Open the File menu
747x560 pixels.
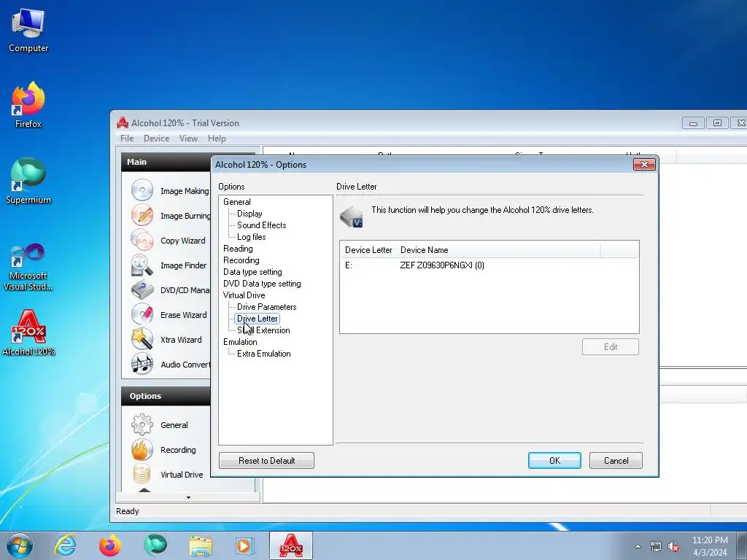click(127, 138)
